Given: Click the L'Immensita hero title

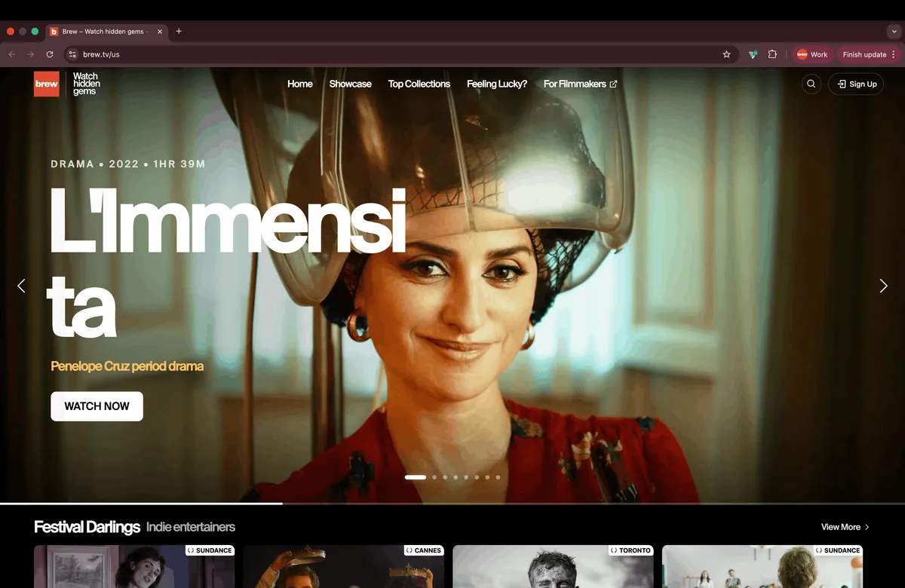Looking at the screenshot, I should pos(226,262).
